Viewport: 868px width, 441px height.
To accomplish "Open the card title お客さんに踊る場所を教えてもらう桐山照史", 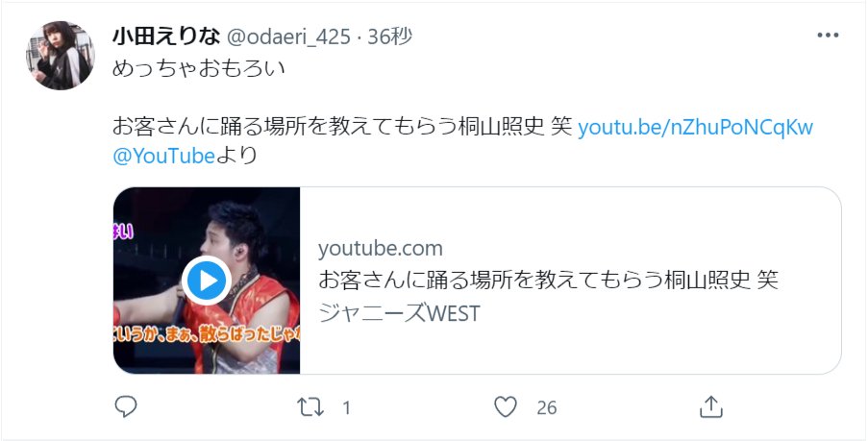I will point(534,281).
